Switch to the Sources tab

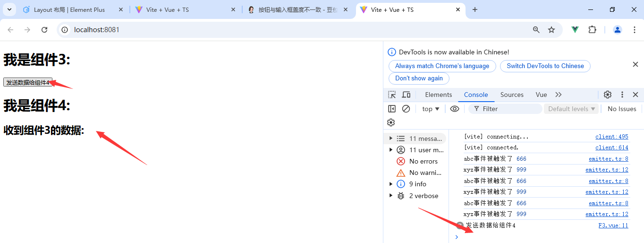click(512, 95)
